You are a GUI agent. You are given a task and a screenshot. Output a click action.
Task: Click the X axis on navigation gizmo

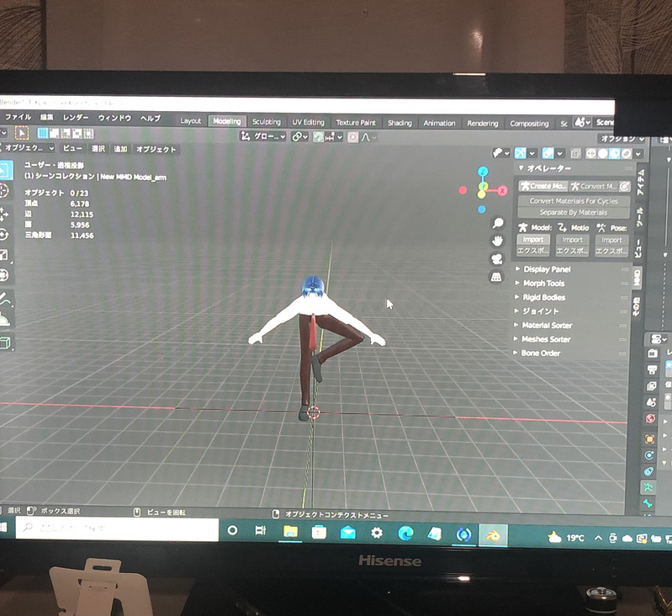click(x=502, y=191)
